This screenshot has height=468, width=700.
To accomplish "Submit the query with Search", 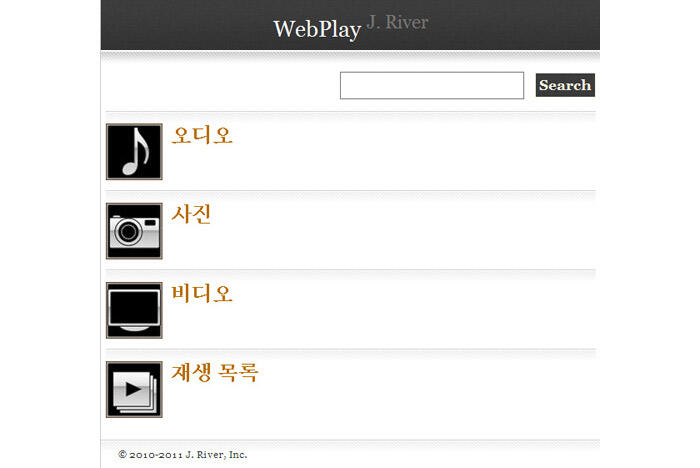I will pos(565,85).
